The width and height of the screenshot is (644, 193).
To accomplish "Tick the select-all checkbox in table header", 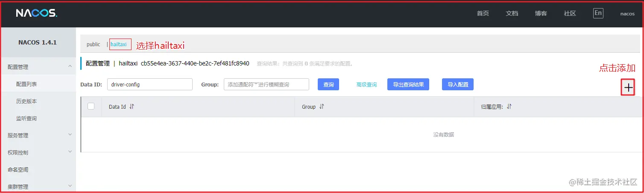I will point(91,106).
